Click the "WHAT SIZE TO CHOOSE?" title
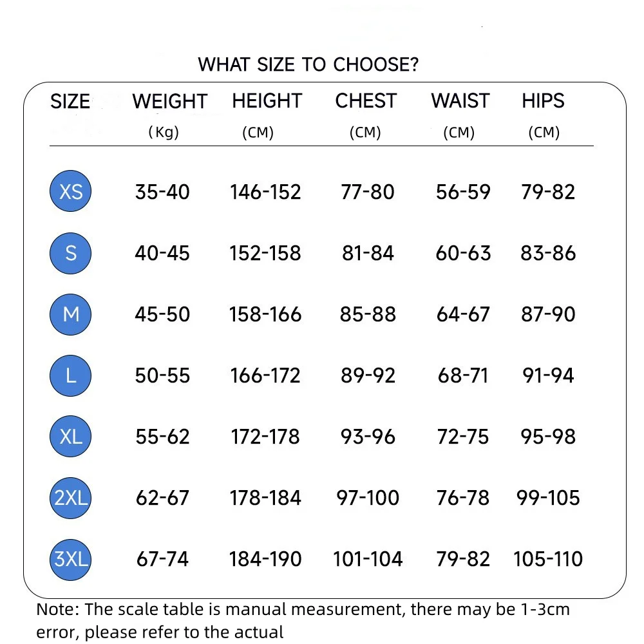The image size is (644, 644). click(x=308, y=64)
